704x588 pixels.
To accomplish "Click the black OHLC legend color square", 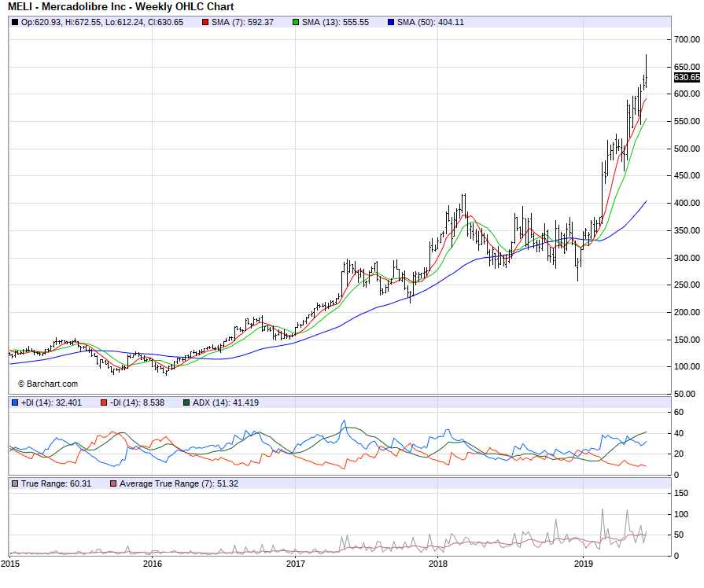I will [x=15, y=22].
